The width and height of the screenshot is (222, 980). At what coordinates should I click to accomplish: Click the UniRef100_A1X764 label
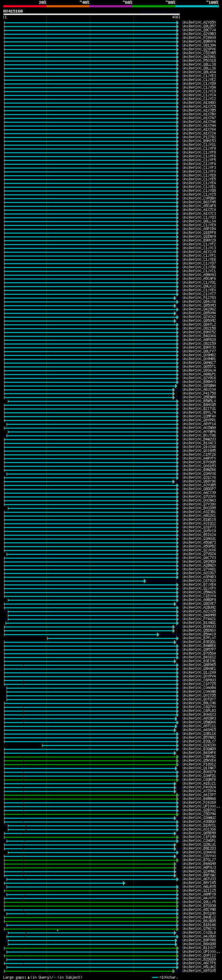point(199,129)
